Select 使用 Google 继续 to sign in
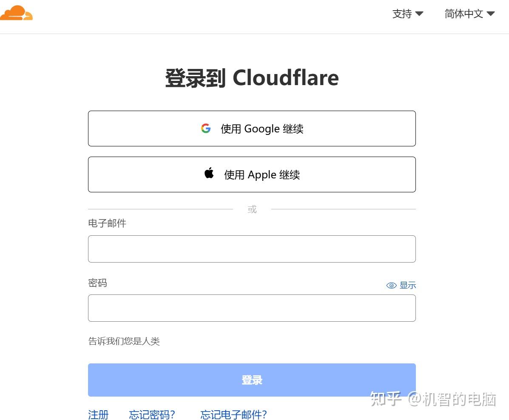The height and width of the screenshot is (420, 509). click(252, 128)
